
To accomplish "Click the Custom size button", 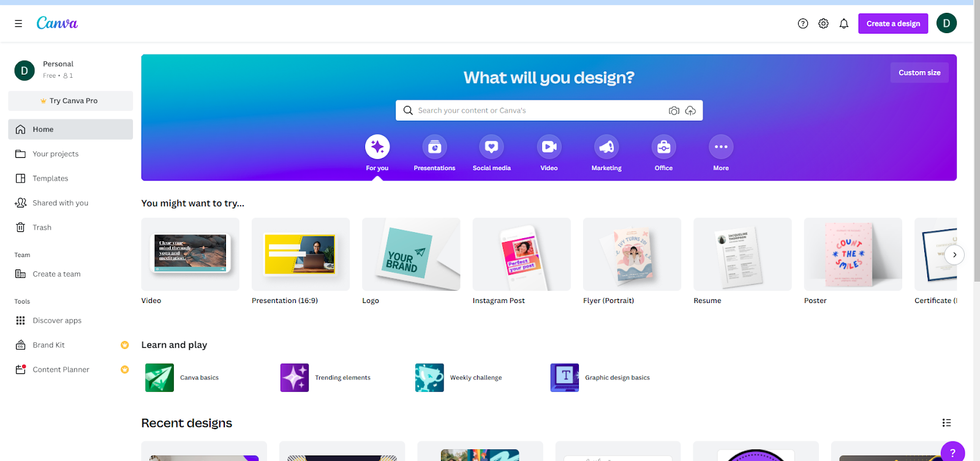I will coord(919,73).
